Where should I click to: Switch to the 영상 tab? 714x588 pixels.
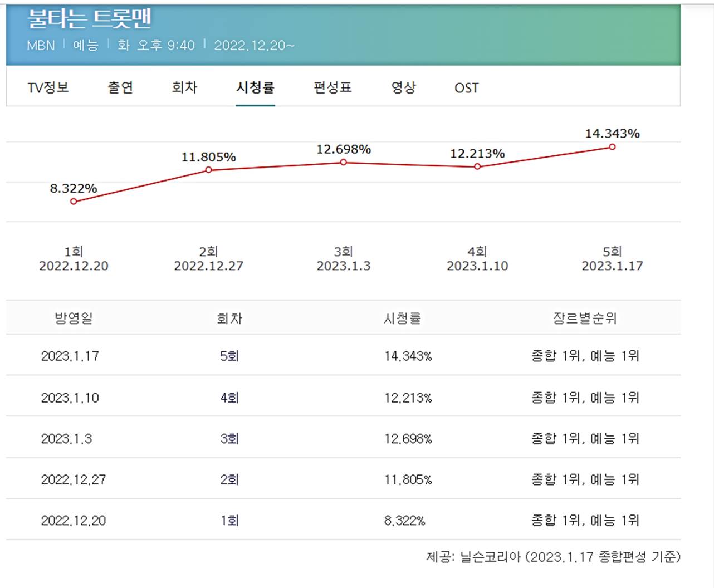pos(404,87)
